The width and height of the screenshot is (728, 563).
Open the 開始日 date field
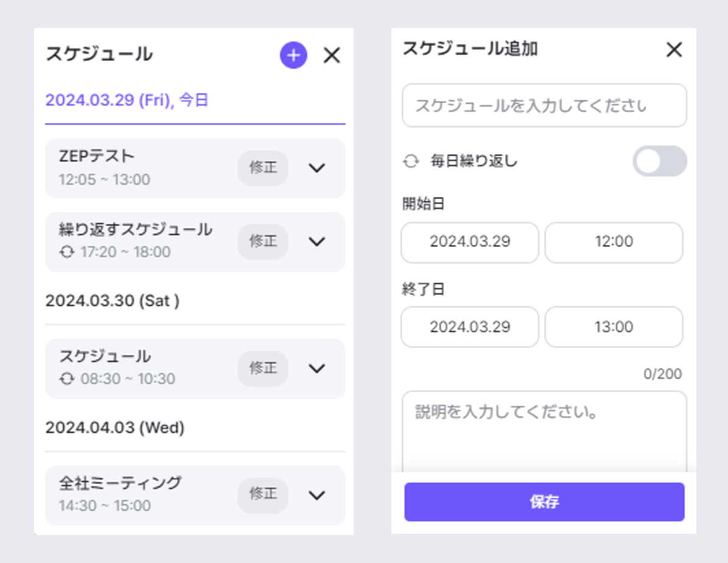point(469,242)
